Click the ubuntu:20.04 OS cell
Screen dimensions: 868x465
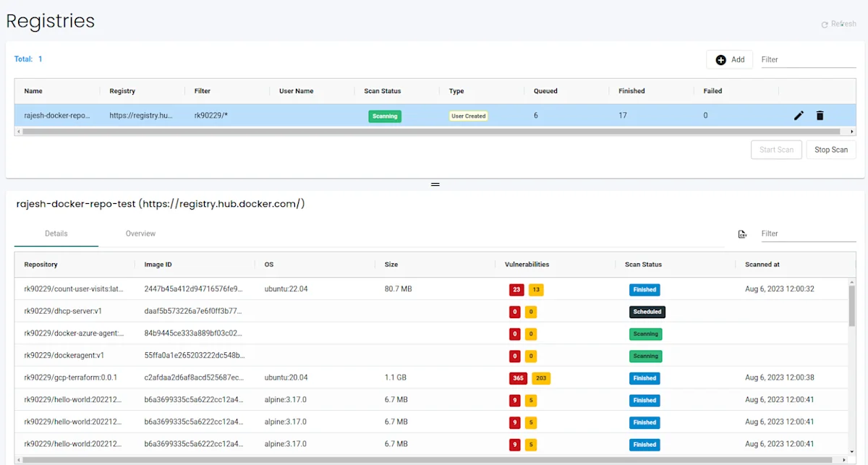tap(286, 377)
